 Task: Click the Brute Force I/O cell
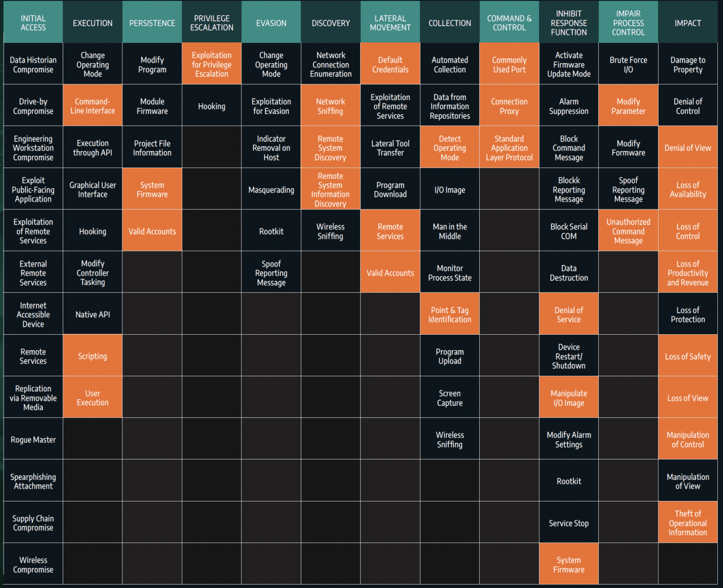pos(628,64)
